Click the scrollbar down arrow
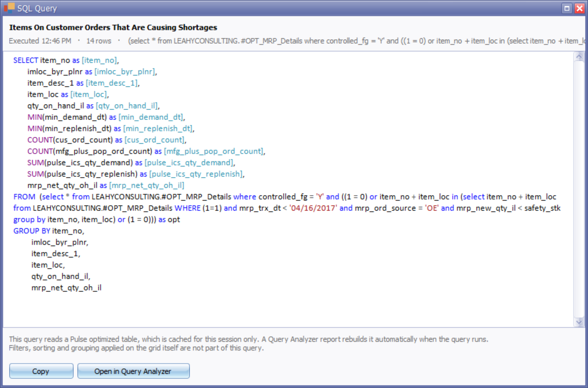Screen dimensions: 588x388 tap(579, 322)
